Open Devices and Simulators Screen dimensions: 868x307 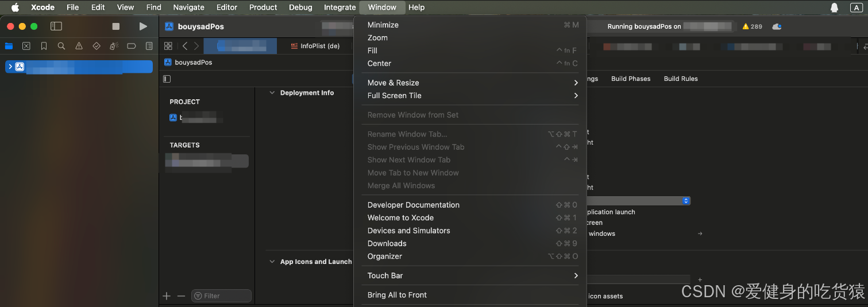coord(470,231)
